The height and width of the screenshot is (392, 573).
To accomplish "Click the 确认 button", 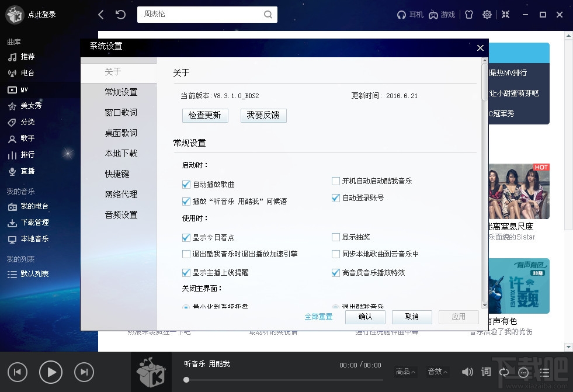I will coord(365,317).
